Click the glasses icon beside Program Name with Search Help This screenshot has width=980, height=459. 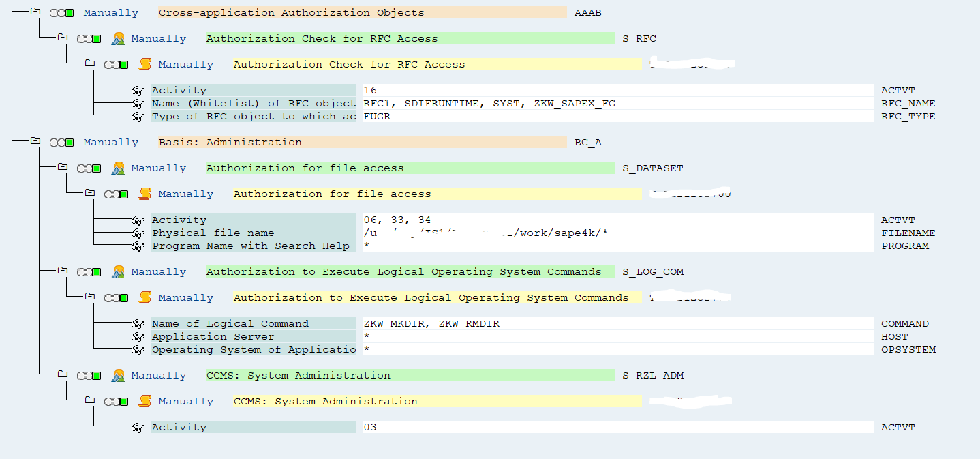138,246
